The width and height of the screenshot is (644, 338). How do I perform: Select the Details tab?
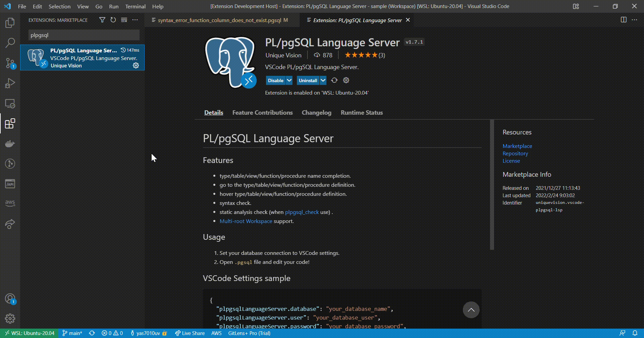214,113
